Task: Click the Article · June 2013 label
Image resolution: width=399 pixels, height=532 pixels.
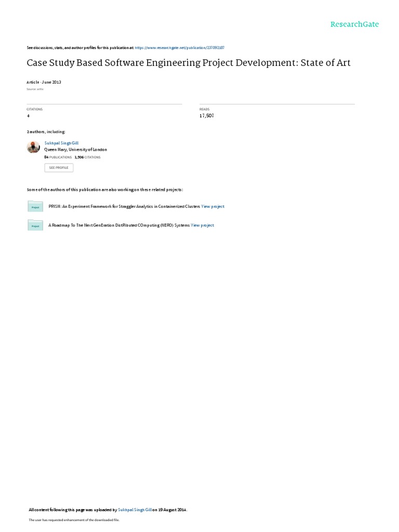Action: (x=44, y=82)
